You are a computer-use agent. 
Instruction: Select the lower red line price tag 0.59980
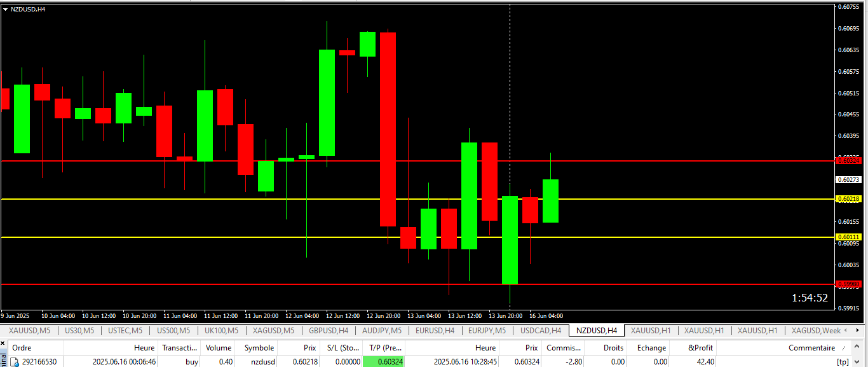point(848,284)
